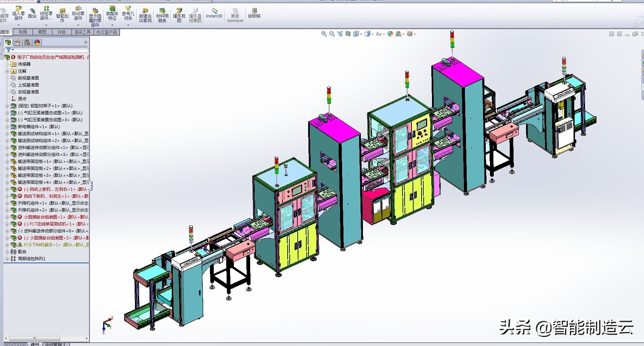The width and height of the screenshot is (644, 346).
Task: Click Zoom to Fit in view toolbar
Action: [324, 34]
